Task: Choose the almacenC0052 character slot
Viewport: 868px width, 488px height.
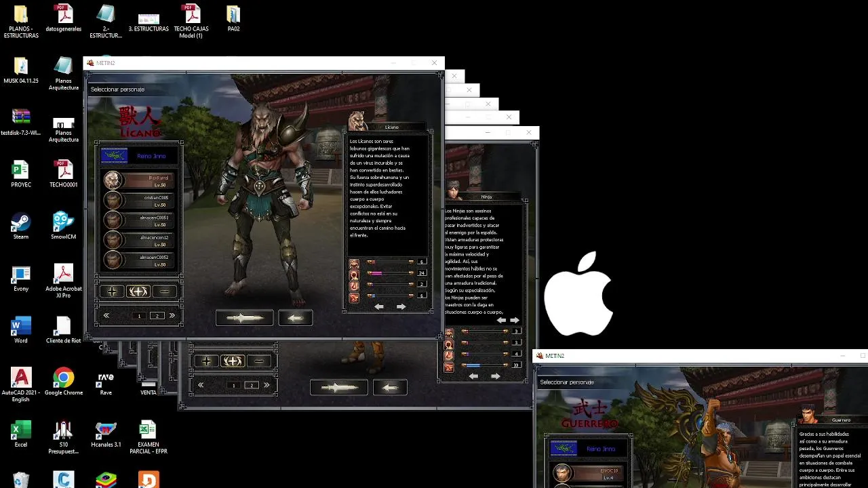Action: [138, 260]
